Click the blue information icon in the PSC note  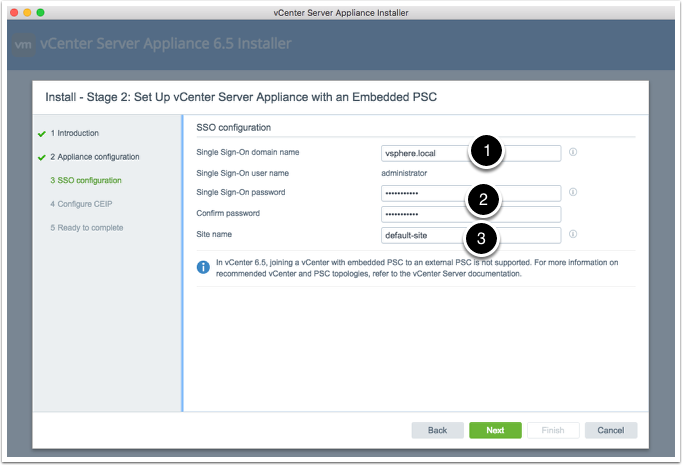pyautogui.click(x=203, y=268)
